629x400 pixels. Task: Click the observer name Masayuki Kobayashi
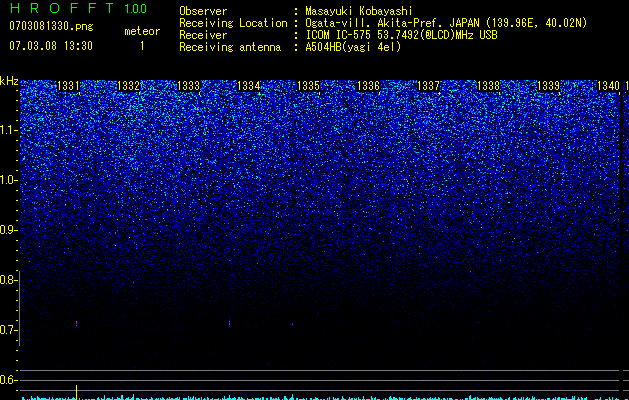point(359,11)
